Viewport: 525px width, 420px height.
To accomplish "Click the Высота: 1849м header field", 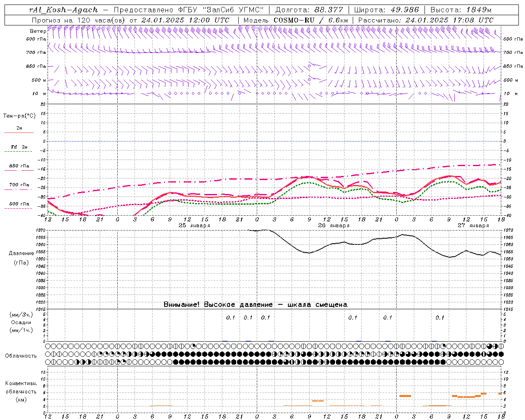I will click(x=461, y=10).
